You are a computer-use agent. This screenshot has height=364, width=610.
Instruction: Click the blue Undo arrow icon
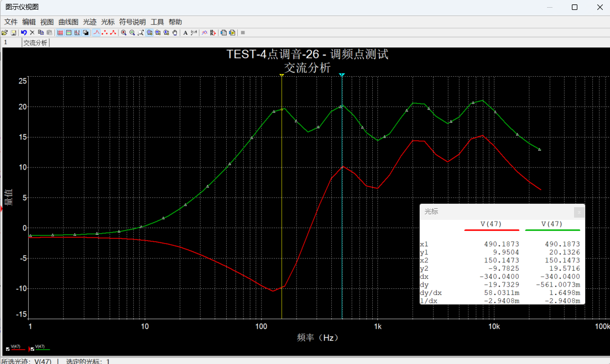pos(24,33)
